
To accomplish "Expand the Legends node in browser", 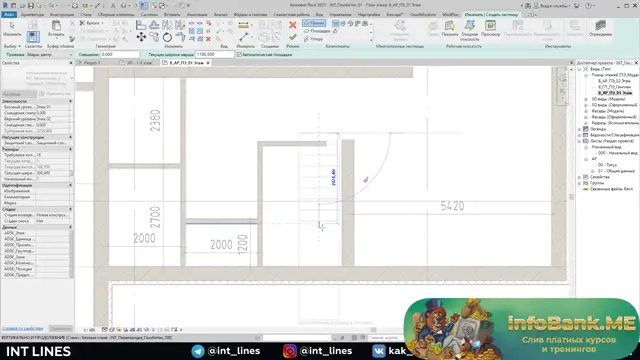I will click(x=580, y=129).
